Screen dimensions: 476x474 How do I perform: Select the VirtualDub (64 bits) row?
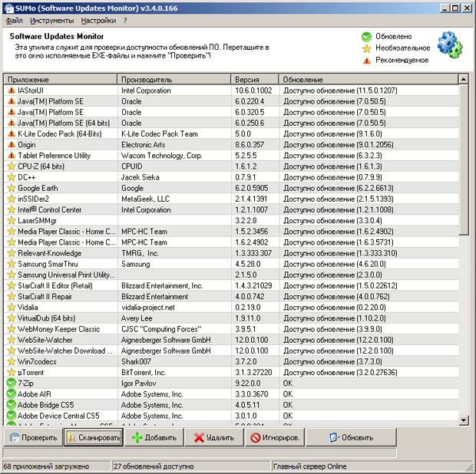(x=231, y=318)
